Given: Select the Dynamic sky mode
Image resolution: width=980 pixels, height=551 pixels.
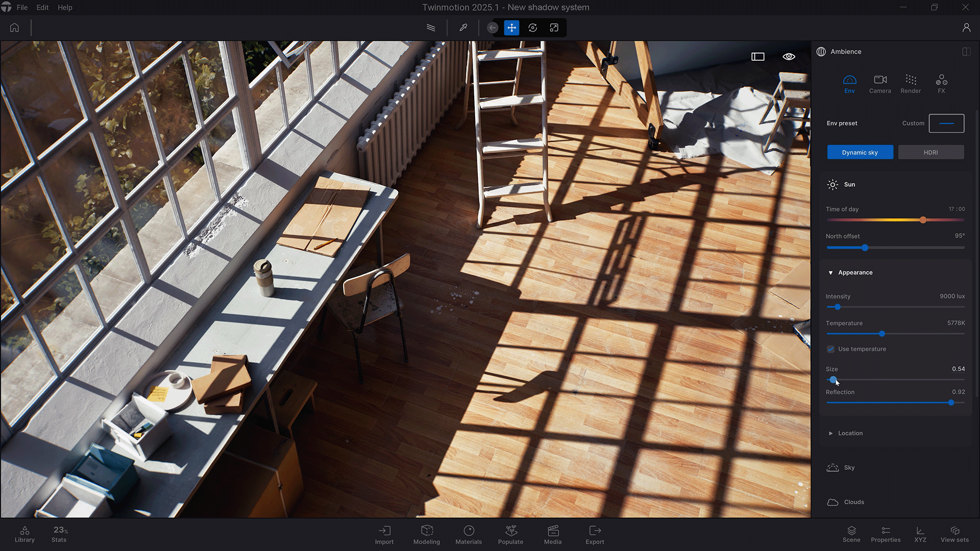Looking at the screenshot, I should click(x=860, y=152).
